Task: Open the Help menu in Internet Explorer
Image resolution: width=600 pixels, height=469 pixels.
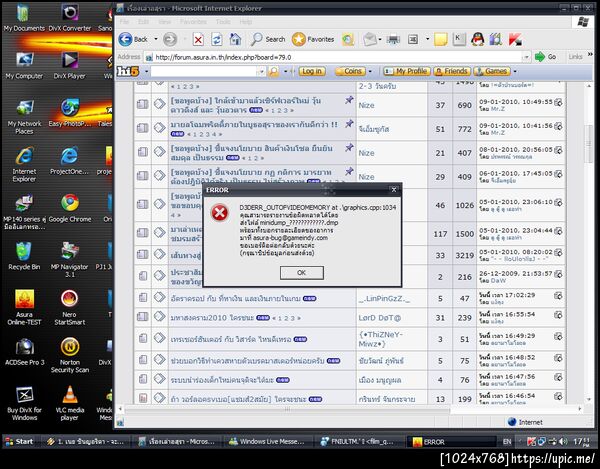Action: [246, 22]
